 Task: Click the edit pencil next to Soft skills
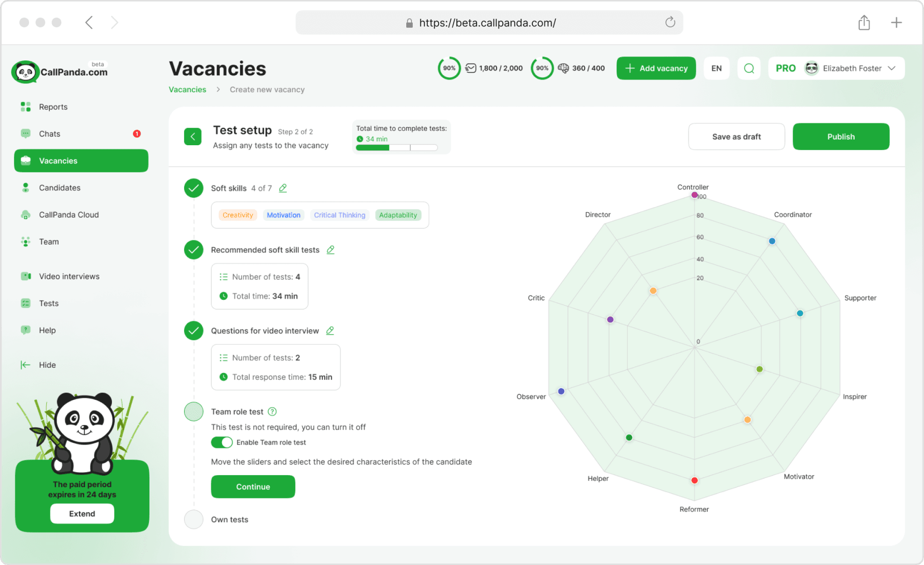pos(283,188)
